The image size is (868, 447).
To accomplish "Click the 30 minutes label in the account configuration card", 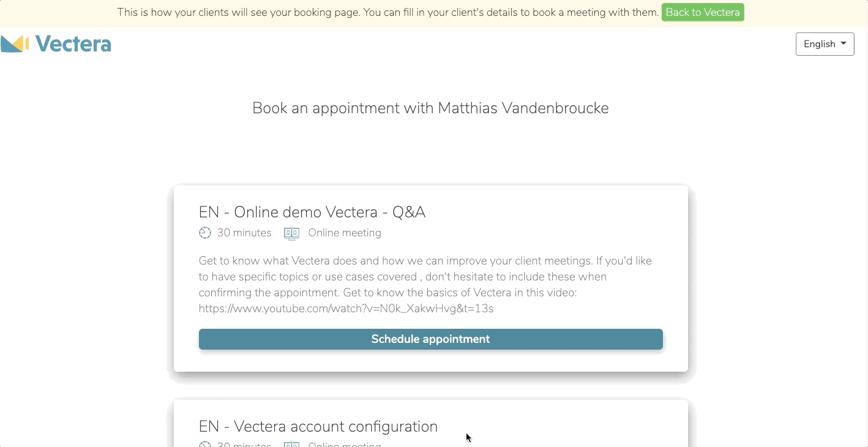I will click(244, 445).
